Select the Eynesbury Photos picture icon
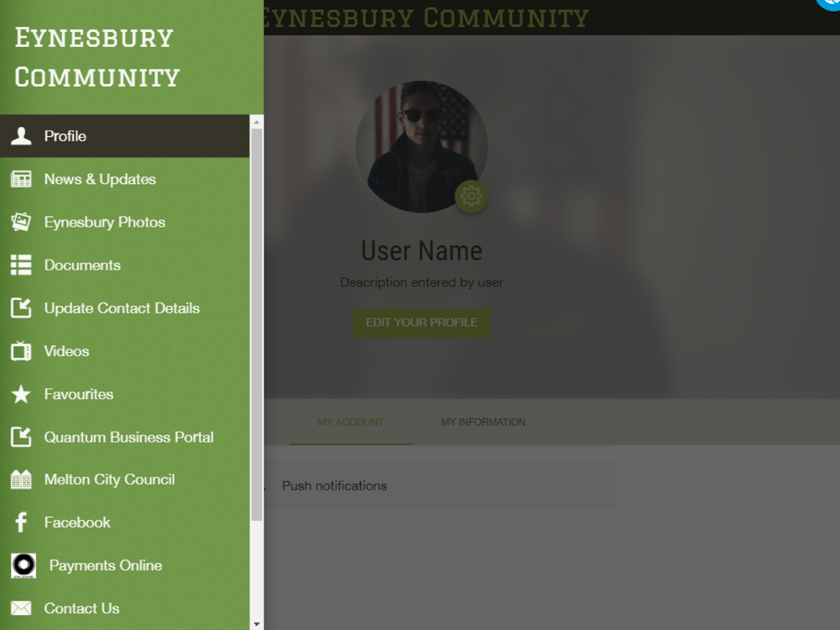This screenshot has height=630, width=840. click(x=21, y=222)
